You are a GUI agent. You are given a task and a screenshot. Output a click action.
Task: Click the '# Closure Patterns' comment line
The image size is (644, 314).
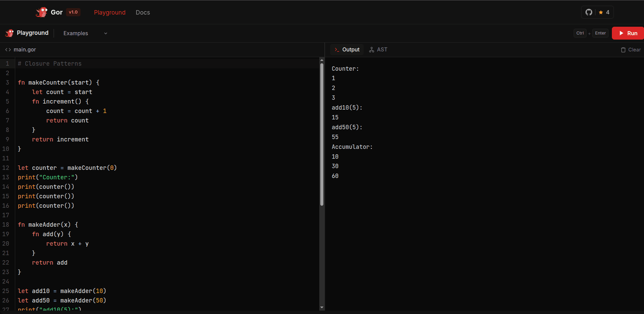(50, 64)
